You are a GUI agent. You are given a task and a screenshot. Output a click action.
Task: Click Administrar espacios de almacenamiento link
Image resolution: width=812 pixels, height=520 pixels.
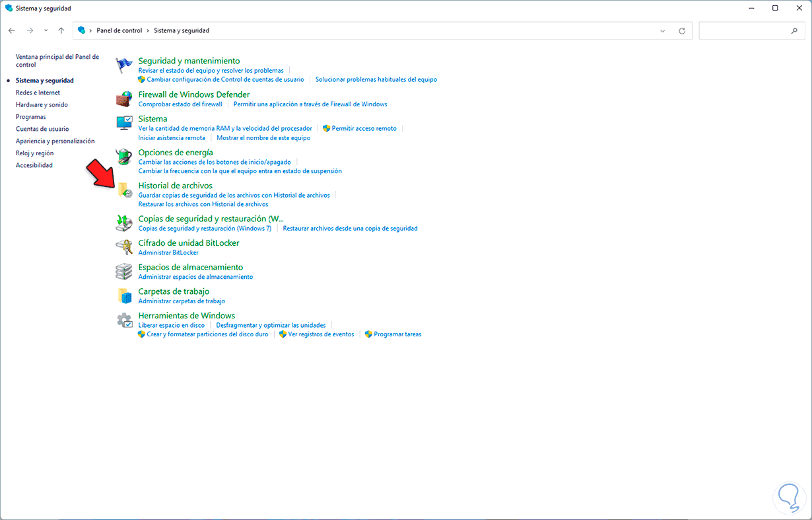(195, 277)
